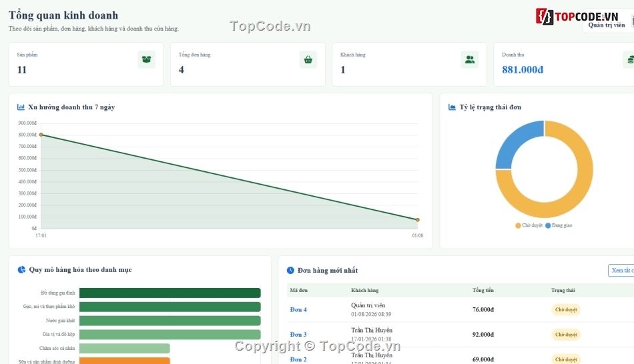Click total 76.000đ in Đơn 4 row
This screenshot has width=634, height=364.
[x=483, y=310]
